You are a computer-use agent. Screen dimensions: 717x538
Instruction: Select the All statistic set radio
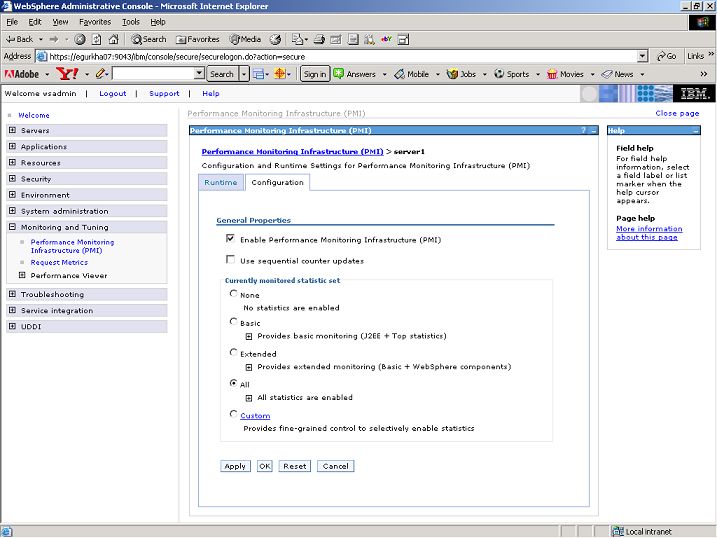pos(233,383)
